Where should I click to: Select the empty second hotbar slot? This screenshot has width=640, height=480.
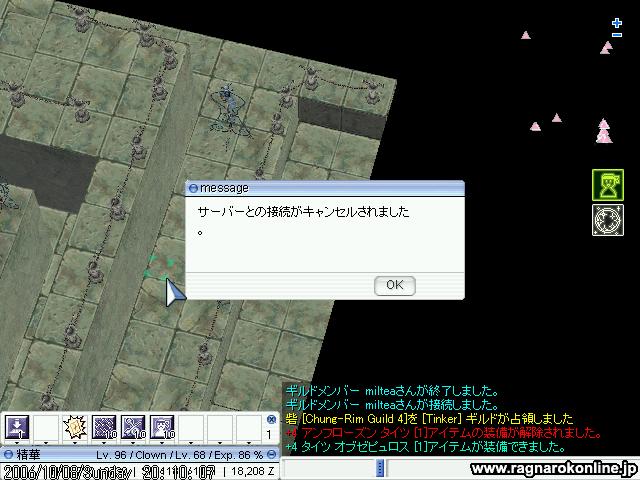tap(46, 427)
